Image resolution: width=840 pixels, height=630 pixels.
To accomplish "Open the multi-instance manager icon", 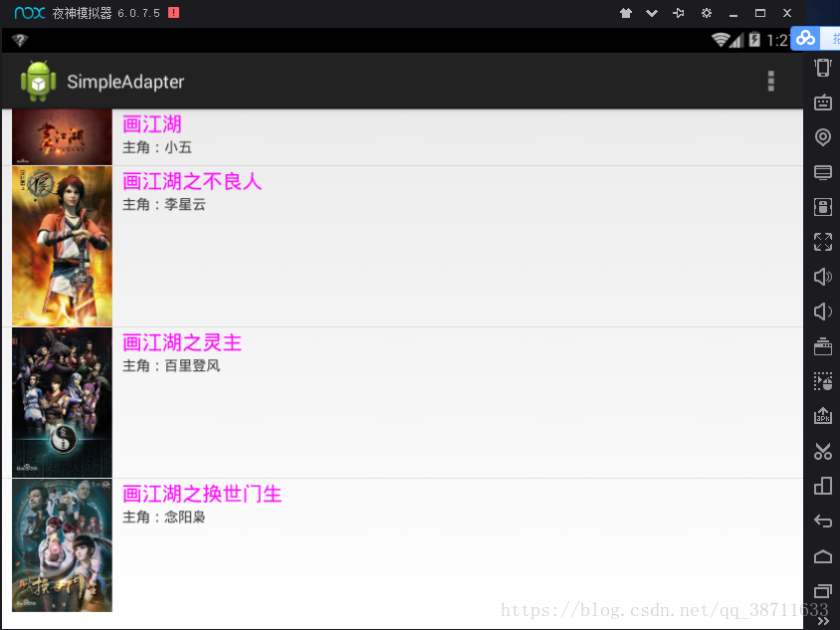I will click(823, 486).
